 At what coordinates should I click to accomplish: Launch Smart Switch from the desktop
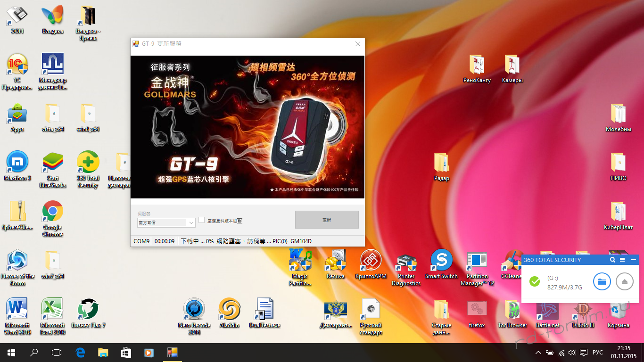[x=441, y=261]
